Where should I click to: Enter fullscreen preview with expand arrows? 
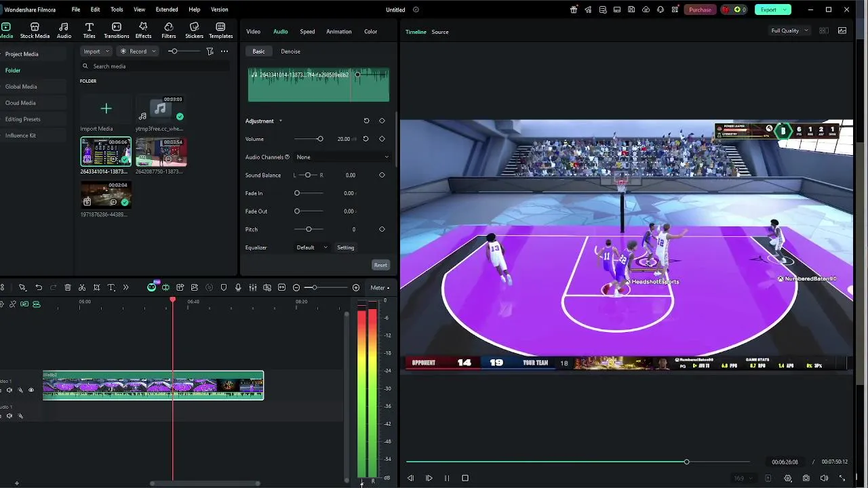click(x=842, y=478)
